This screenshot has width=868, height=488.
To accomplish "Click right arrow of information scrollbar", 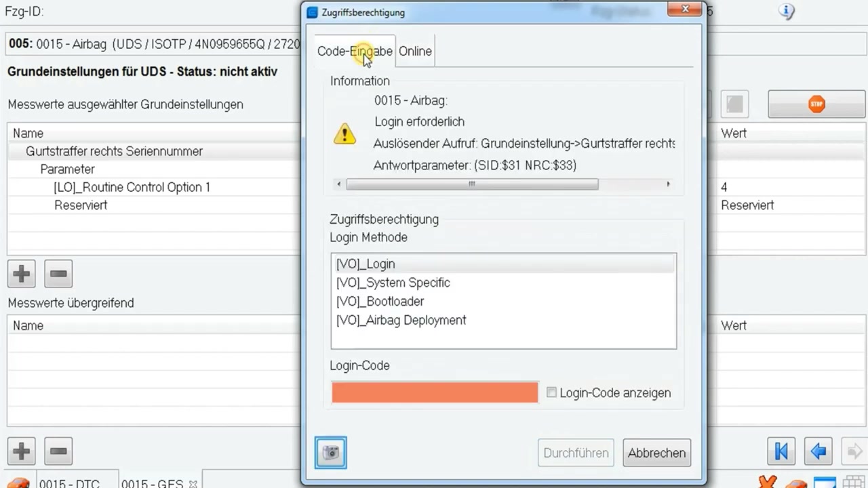I will 668,184.
